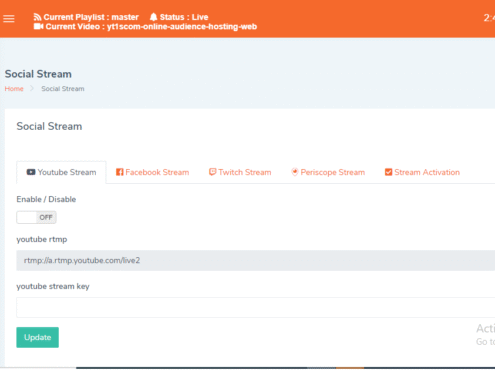
Task: Open the Twitch Stream tab
Action: point(240,172)
